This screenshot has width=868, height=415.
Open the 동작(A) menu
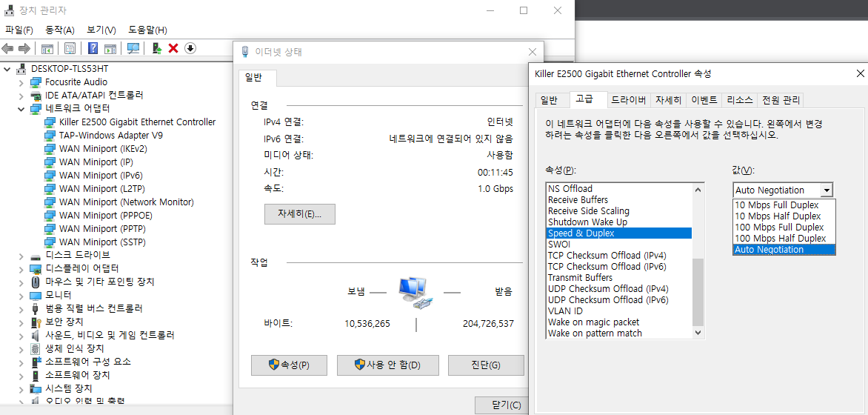[x=59, y=30]
